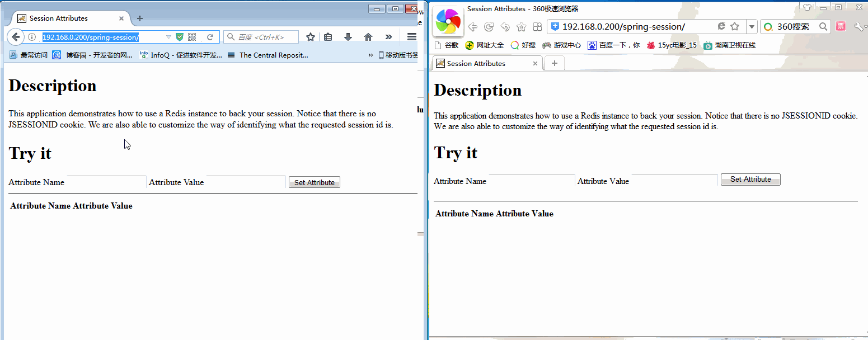Open the red 票 extension icon
The width and height of the screenshot is (868, 340).
(x=841, y=26)
